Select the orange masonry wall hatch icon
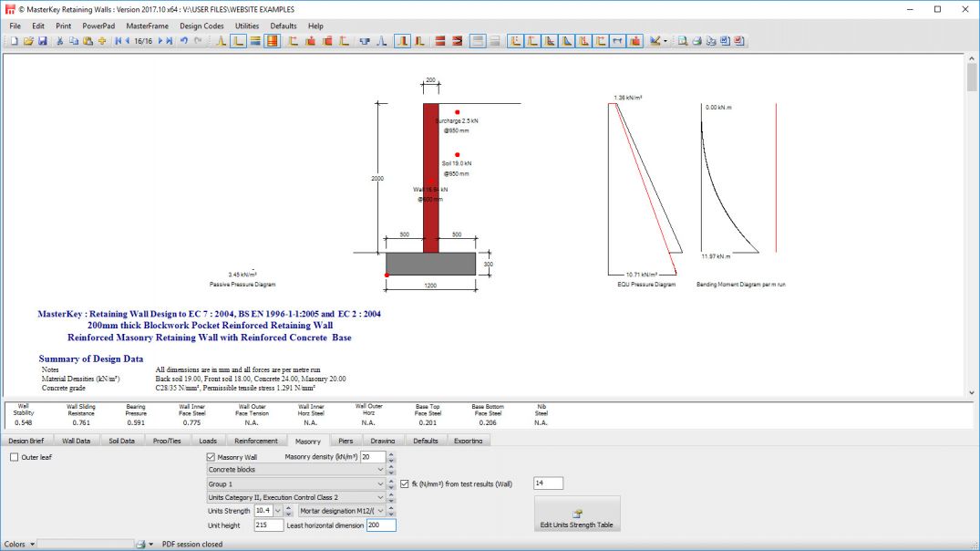The width and height of the screenshot is (980, 551). (272, 41)
